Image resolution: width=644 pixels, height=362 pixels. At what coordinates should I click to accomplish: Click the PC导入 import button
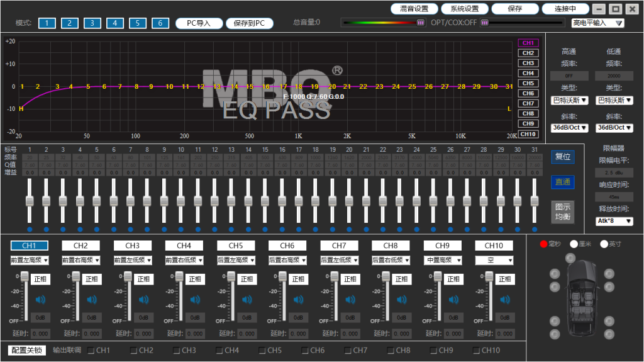(199, 23)
